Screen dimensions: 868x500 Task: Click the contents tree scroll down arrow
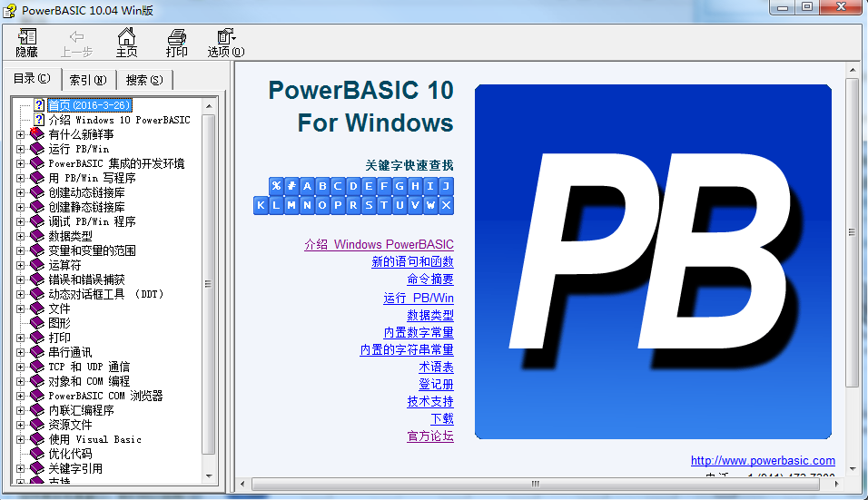coord(209,475)
